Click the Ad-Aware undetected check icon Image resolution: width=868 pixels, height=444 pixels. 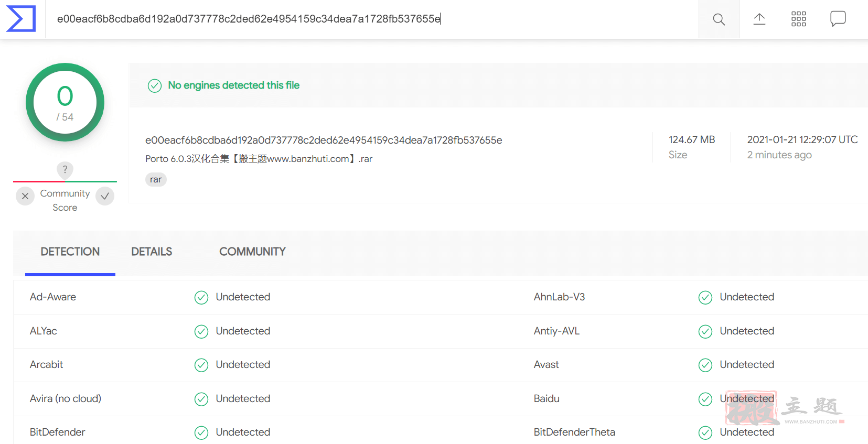[201, 298]
